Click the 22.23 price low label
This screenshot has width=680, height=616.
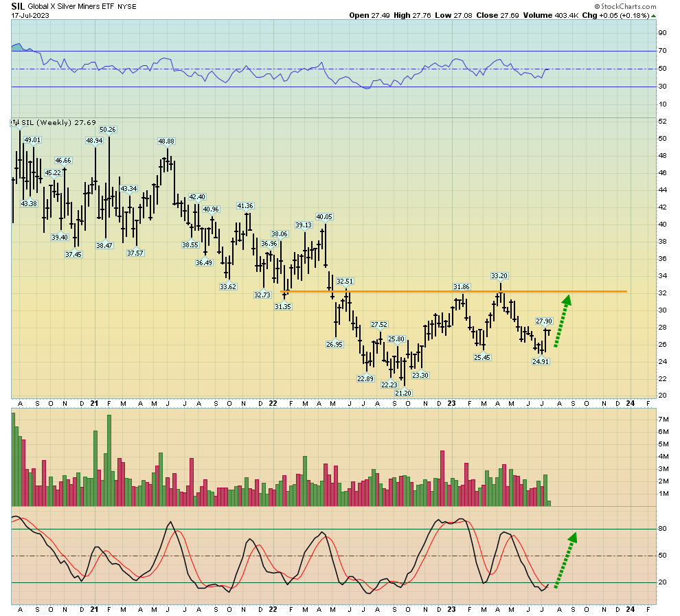[389, 385]
